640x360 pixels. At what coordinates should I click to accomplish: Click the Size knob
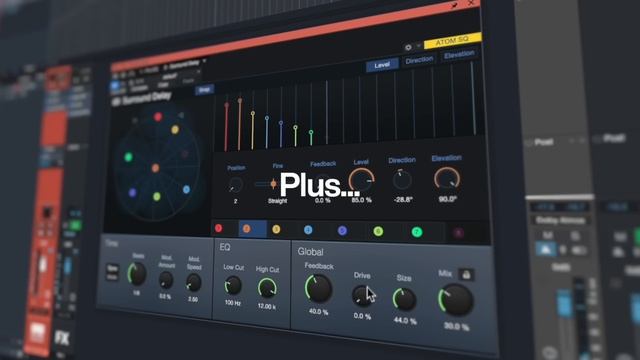click(404, 299)
